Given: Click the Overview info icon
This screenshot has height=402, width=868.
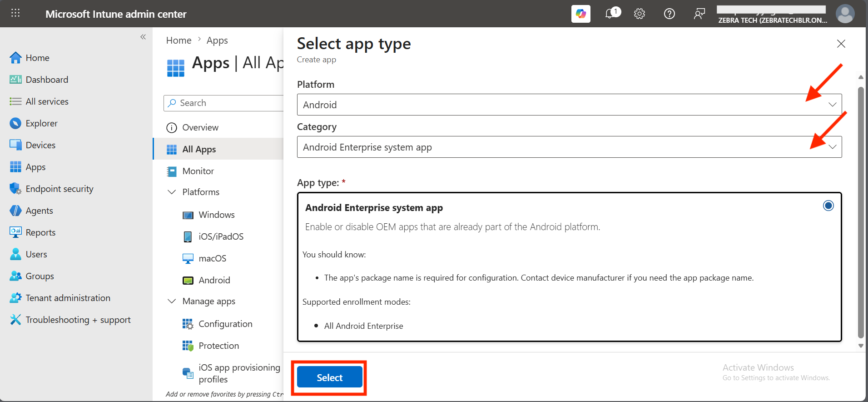Looking at the screenshot, I should coord(172,128).
